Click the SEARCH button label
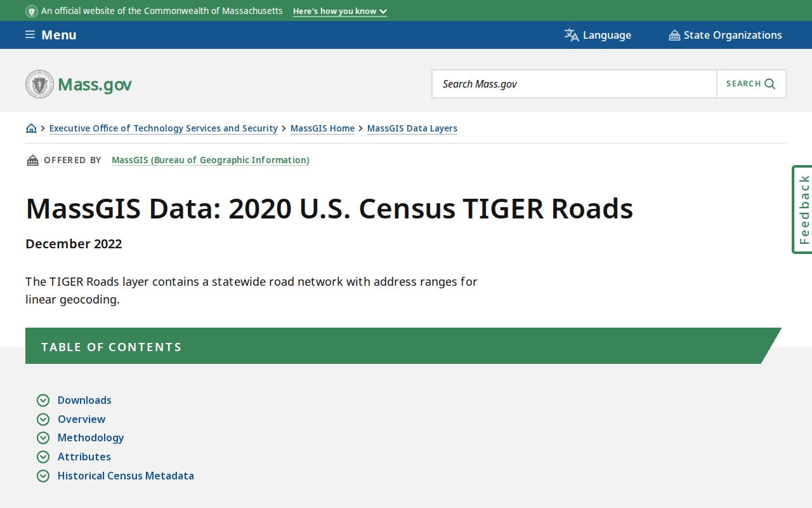 (x=743, y=84)
